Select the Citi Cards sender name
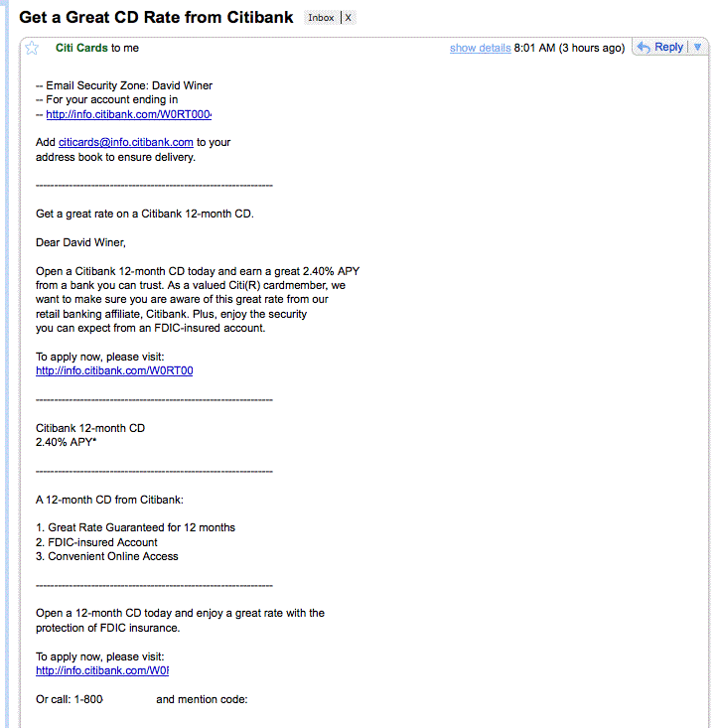The height and width of the screenshot is (728, 721). point(81,48)
